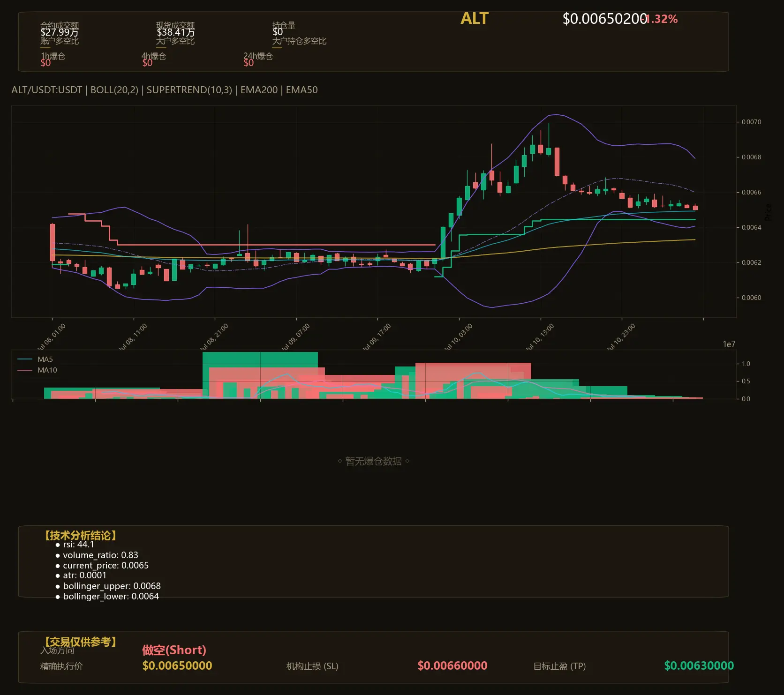Click the 0.0062 price axis label
The image size is (784, 695).
coord(751,262)
